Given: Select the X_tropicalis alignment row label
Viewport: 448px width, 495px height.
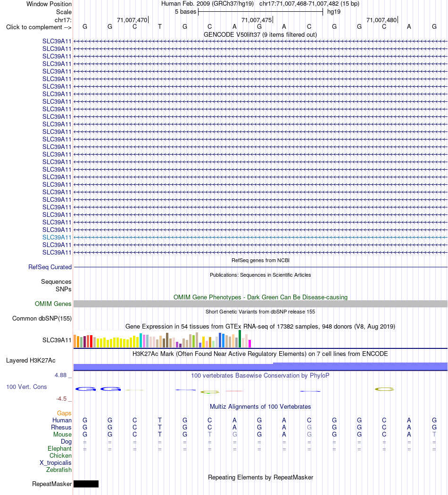Looking at the screenshot, I should click(x=56, y=463).
